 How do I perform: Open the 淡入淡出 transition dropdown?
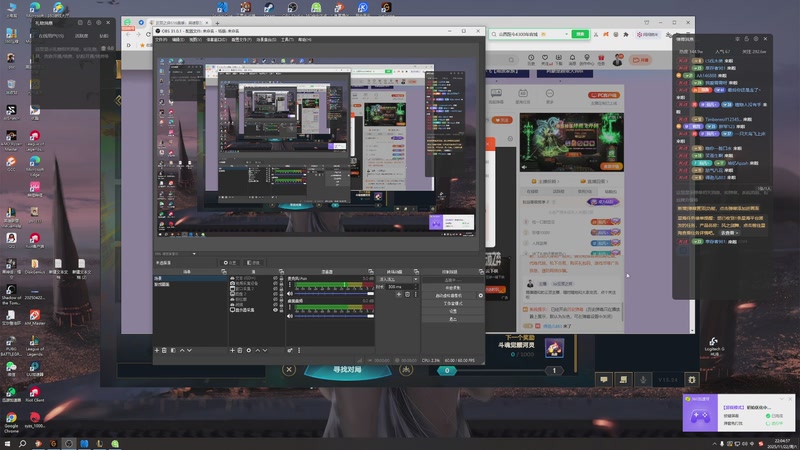click(x=397, y=279)
